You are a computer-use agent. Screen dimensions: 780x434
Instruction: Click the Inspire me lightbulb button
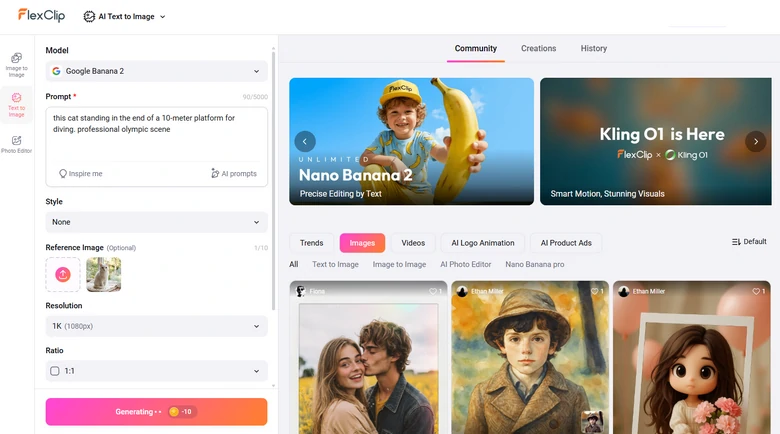[80, 173]
